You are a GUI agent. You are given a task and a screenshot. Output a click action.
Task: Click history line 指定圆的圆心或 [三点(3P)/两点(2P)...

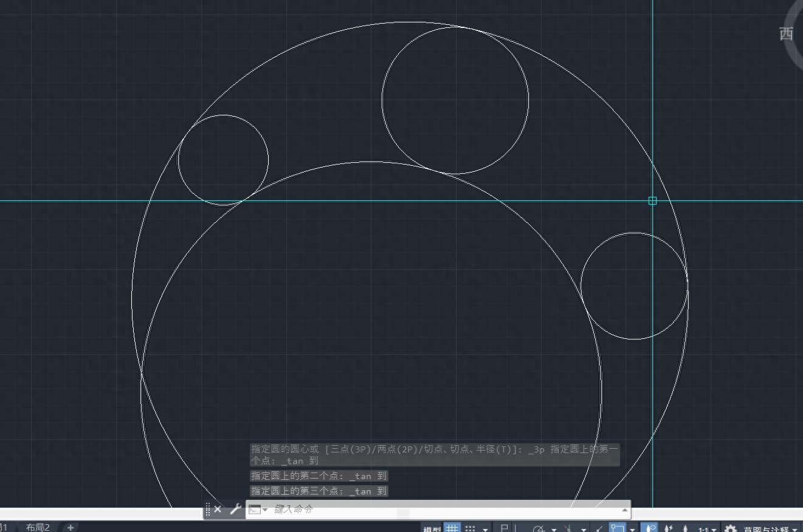435,455
